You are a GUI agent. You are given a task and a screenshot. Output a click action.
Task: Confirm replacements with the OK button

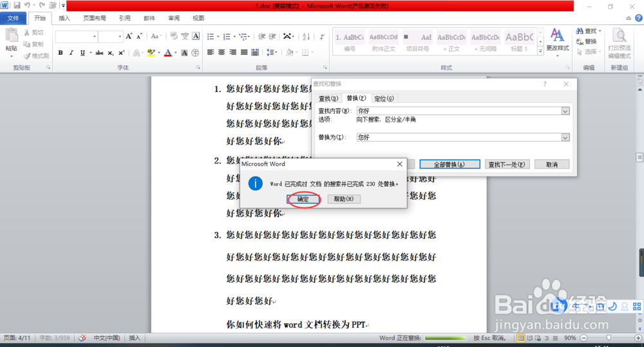pyautogui.click(x=303, y=199)
